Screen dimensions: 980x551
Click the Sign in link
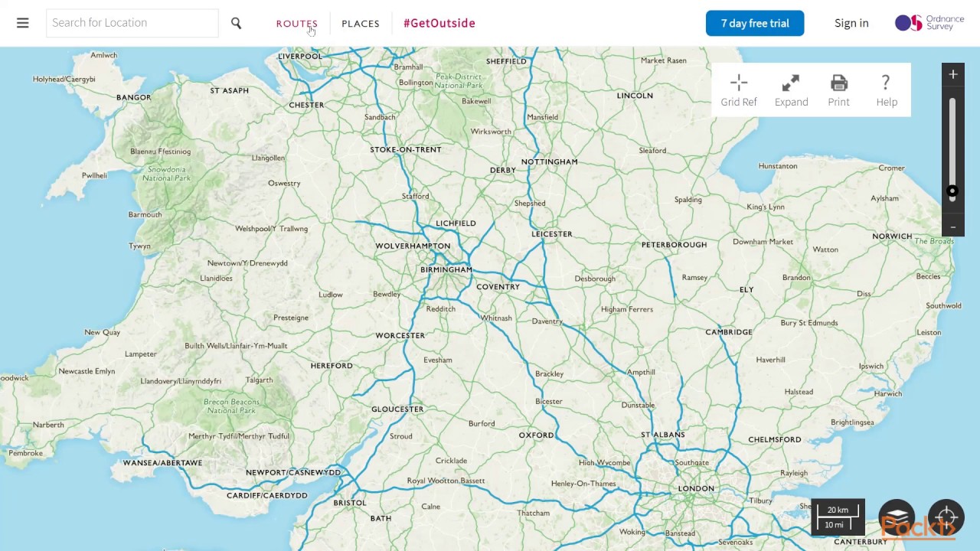click(x=851, y=23)
